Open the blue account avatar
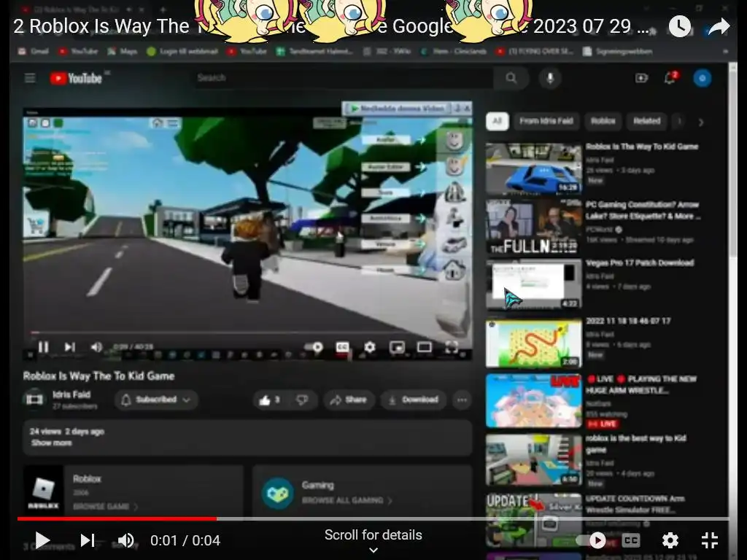 [x=703, y=78]
